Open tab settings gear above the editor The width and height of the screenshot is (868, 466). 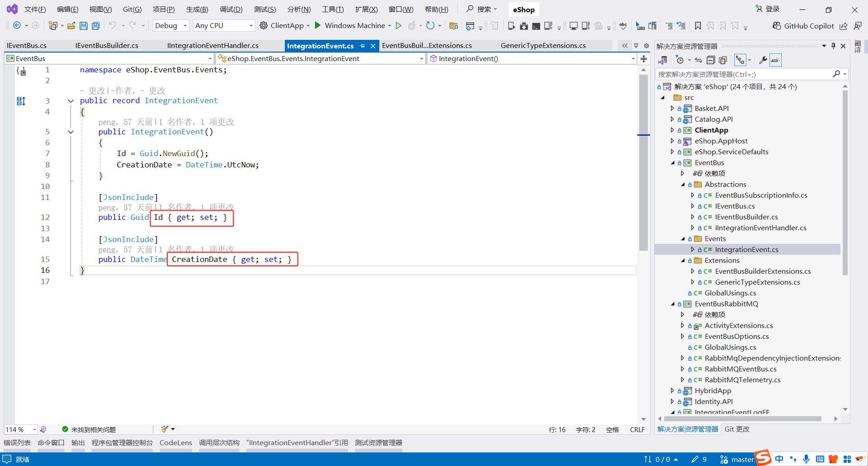pos(646,46)
